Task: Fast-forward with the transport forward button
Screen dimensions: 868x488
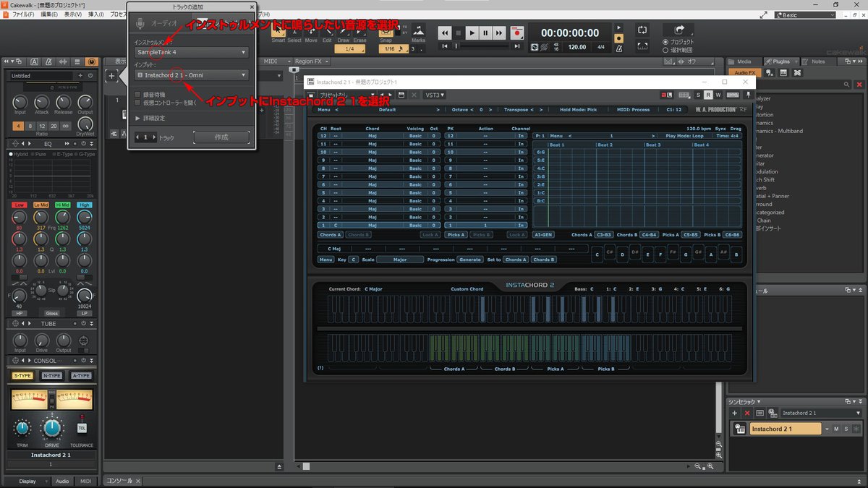Action: [499, 33]
